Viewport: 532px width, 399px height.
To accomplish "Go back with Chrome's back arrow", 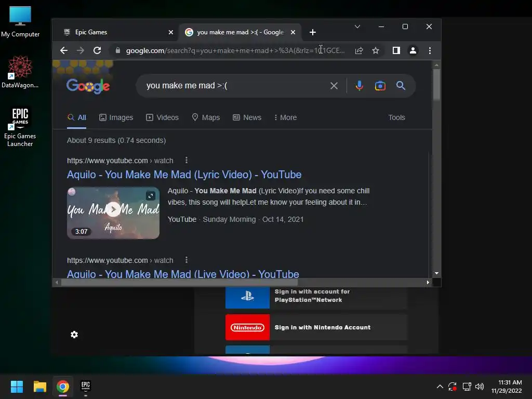I will coord(64,50).
